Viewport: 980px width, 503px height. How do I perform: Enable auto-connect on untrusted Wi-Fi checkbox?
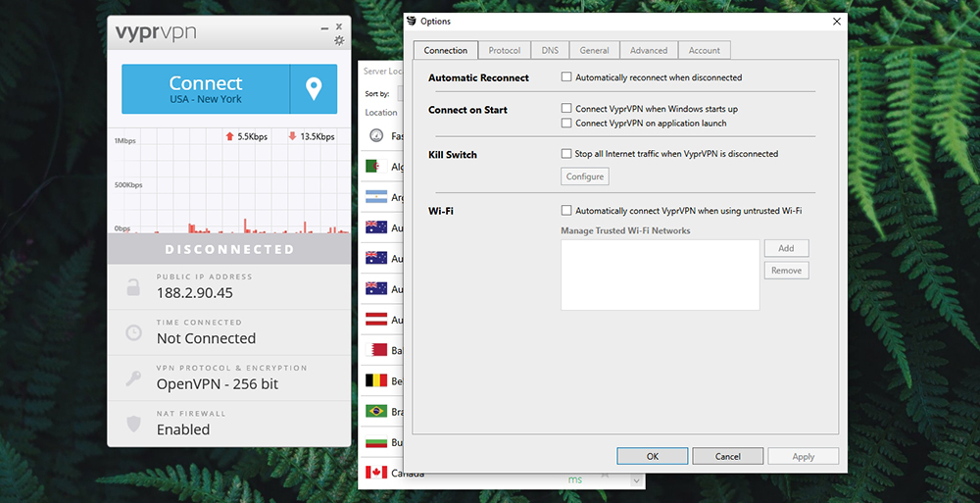coord(566,210)
